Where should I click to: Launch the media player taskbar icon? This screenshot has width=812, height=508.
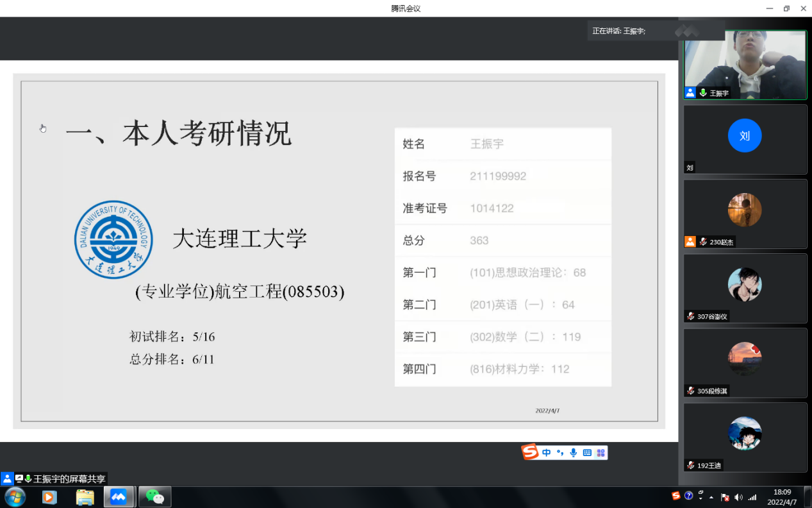(x=49, y=497)
